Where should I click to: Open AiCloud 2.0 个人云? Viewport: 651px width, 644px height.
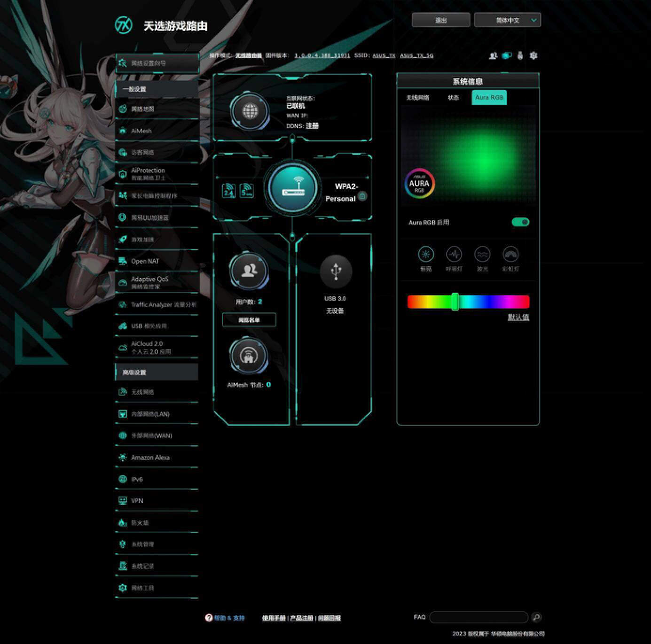click(x=157, y=348)
